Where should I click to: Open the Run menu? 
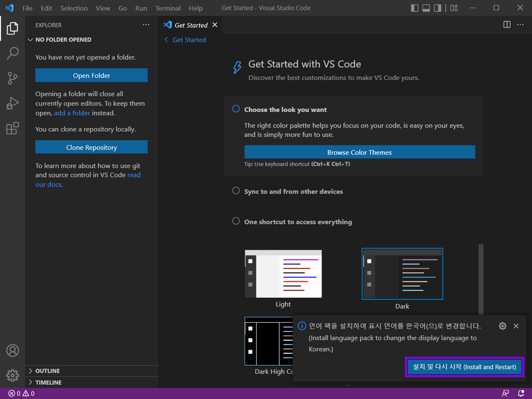[x=141, y=8]
